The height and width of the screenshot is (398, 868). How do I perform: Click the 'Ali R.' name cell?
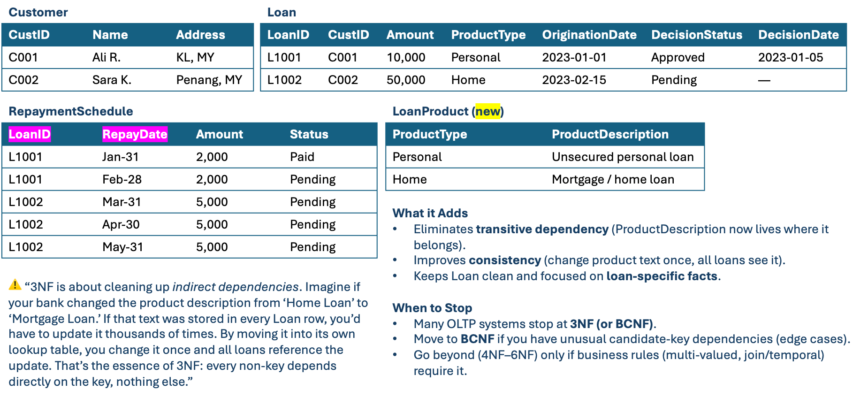107,57
